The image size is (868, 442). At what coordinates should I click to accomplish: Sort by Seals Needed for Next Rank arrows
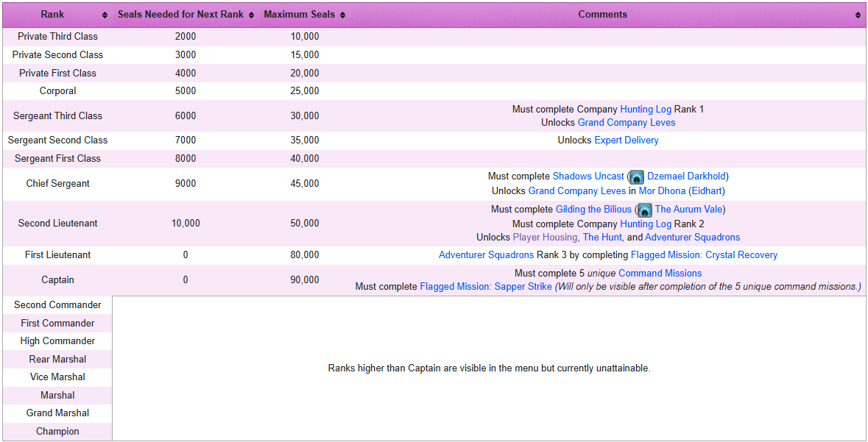(251, 15)
